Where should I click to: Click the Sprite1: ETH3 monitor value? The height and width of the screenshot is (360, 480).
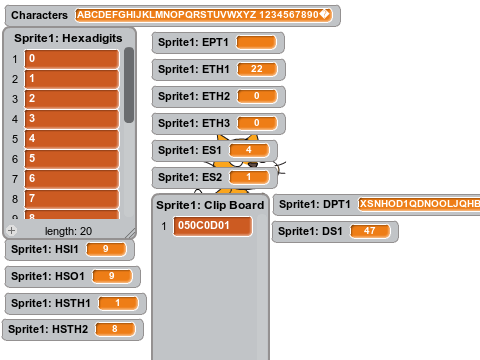coord(257,123)
